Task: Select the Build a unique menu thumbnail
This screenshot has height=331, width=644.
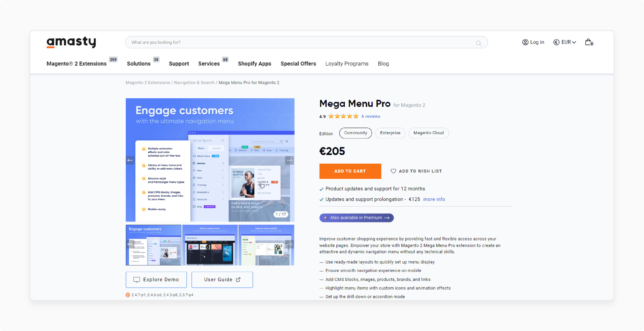Action: coord(210,245)
